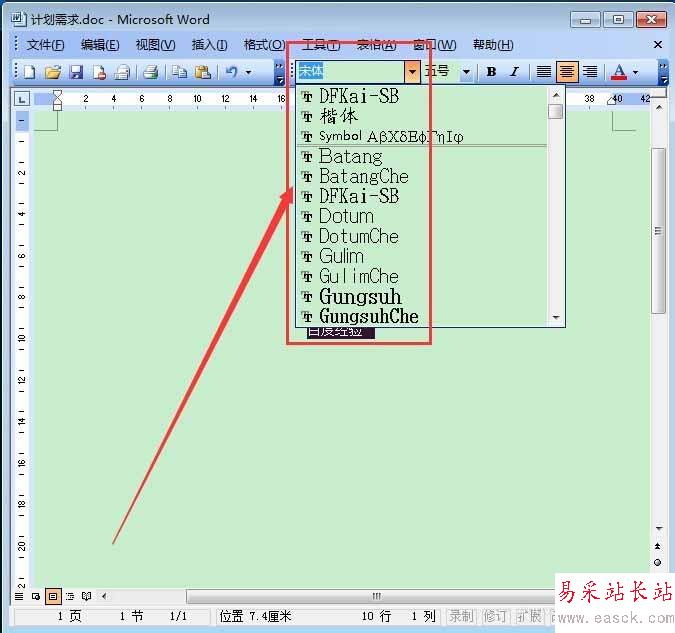Click the New blank document icon
The width and height of the screenshot is (675, 633).
[29, 72]
